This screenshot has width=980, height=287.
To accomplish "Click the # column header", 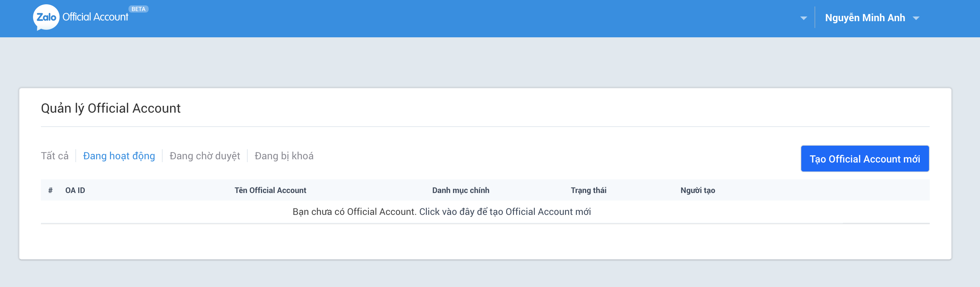I will click(x=50, y=190).
